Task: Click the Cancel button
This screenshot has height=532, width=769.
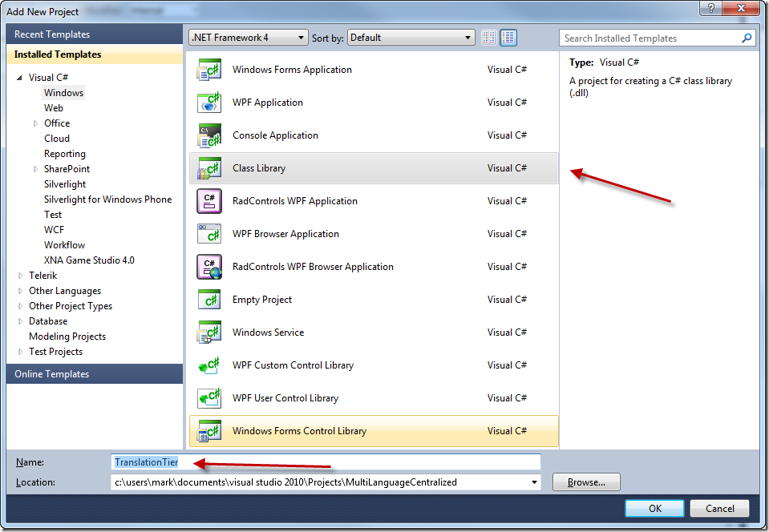Action: click(x=719, y=509)
